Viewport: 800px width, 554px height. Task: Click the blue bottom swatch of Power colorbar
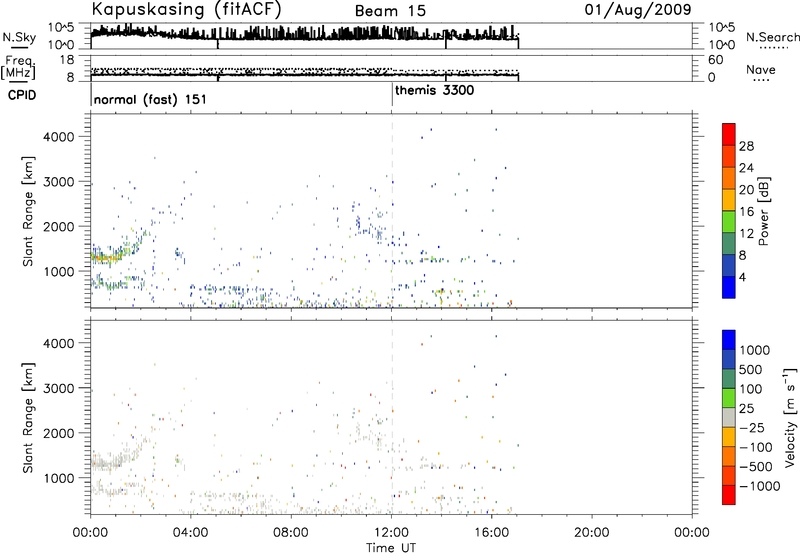[x=729, y=287]
